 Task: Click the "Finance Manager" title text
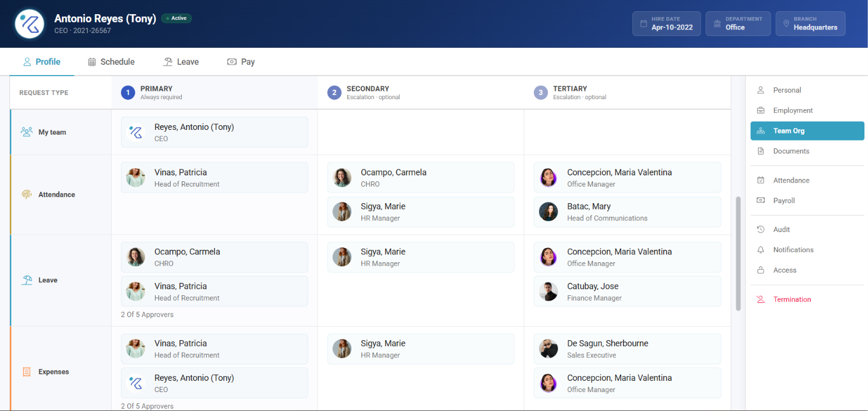pyautogui.click(x=595, y=298)
